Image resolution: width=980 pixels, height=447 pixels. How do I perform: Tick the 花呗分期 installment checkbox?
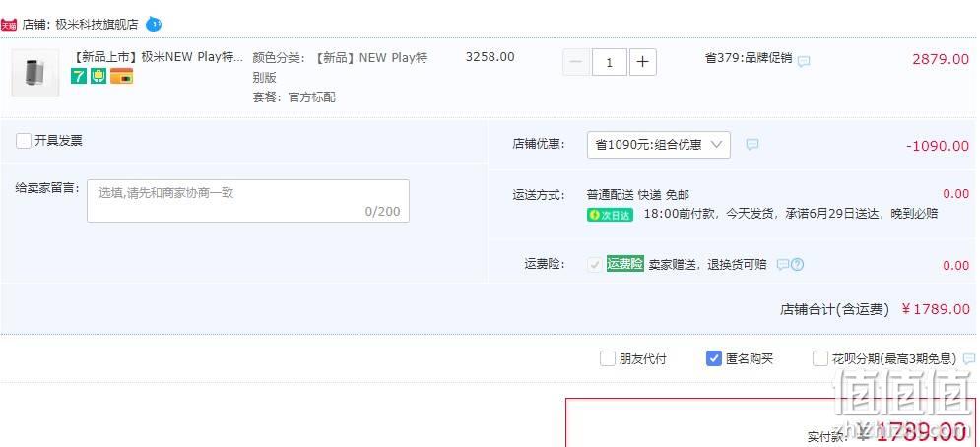(820, 358)
